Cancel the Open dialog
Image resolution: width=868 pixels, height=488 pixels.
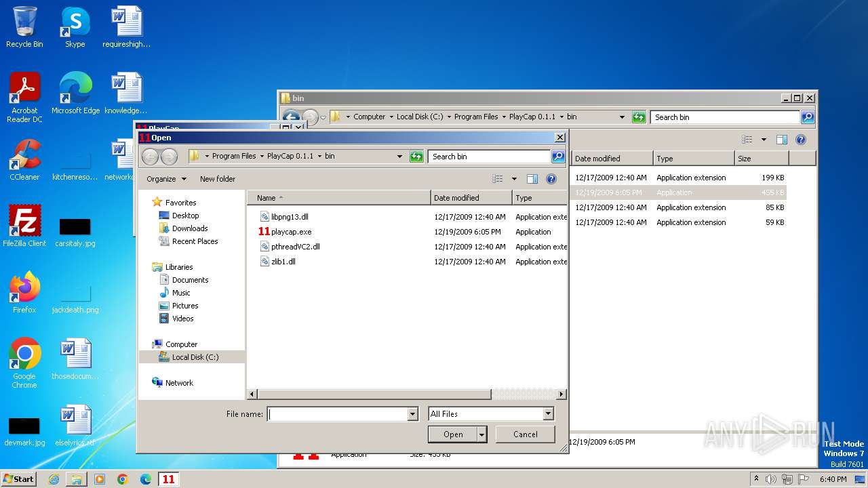pos(526,434)
